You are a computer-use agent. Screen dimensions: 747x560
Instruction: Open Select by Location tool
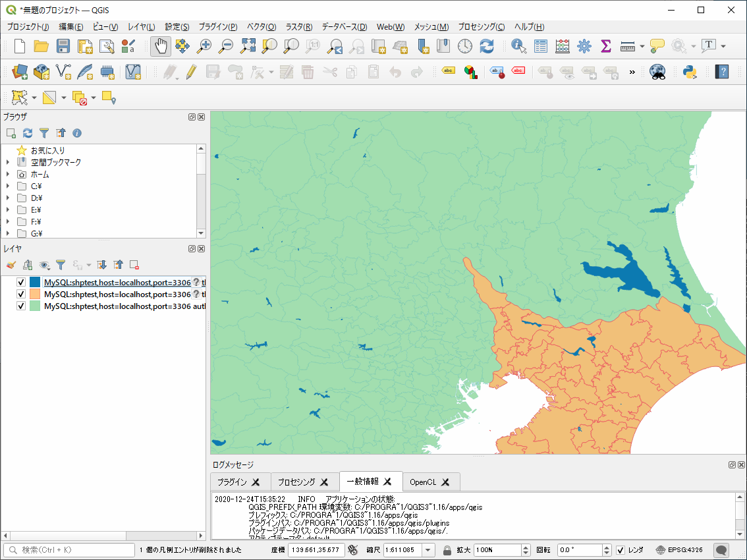point(109,98)
